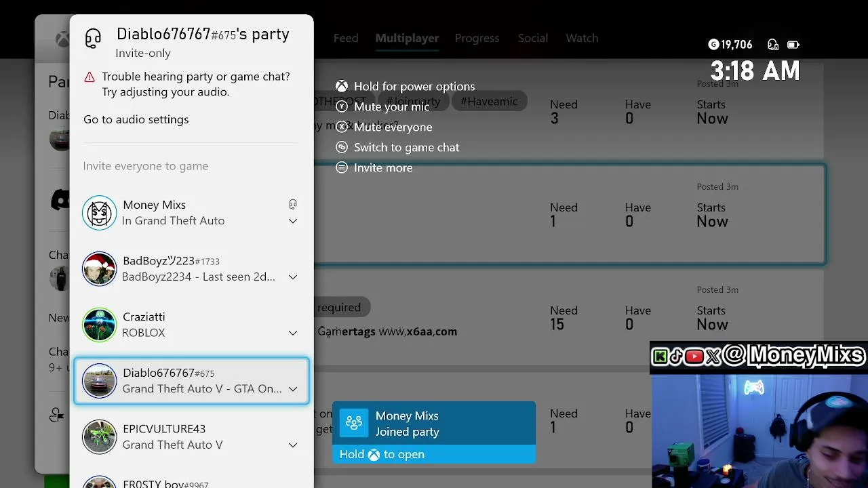
Task: Open the Money Mixs avatar
Action: (100, 213)
